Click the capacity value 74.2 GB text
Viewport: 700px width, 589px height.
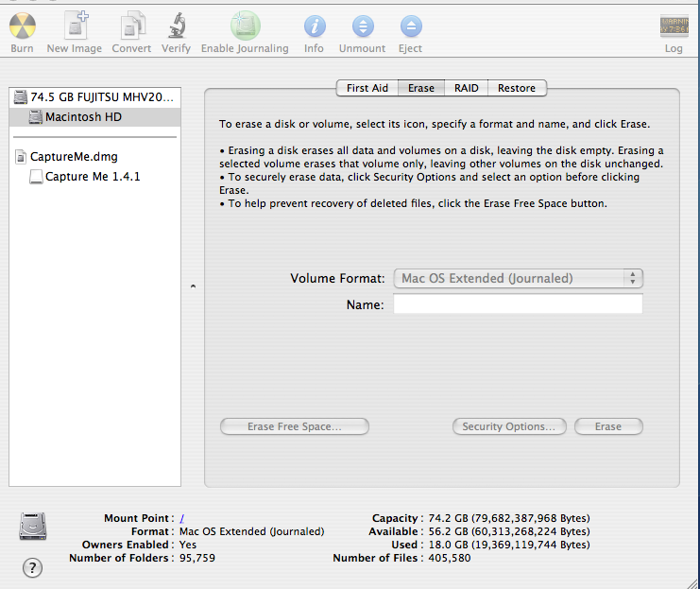[x=509, y=518]
